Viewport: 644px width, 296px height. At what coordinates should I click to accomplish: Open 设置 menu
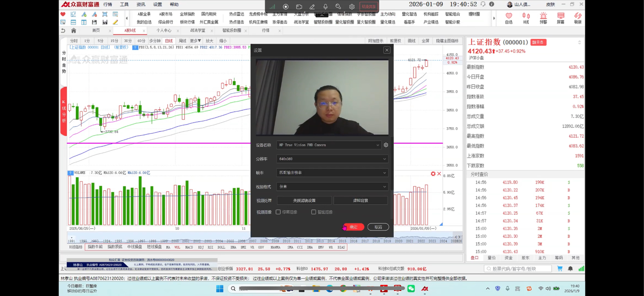(x=157, y=5)
